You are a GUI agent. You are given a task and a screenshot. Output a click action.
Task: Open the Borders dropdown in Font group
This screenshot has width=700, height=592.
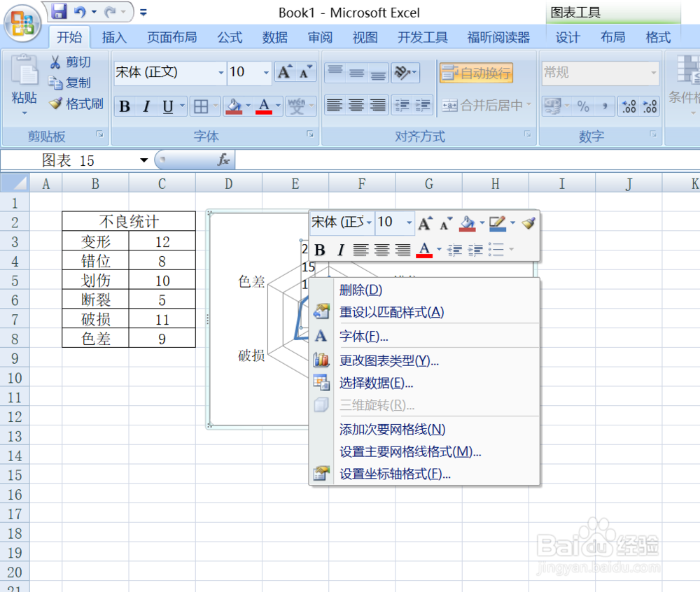214,106
